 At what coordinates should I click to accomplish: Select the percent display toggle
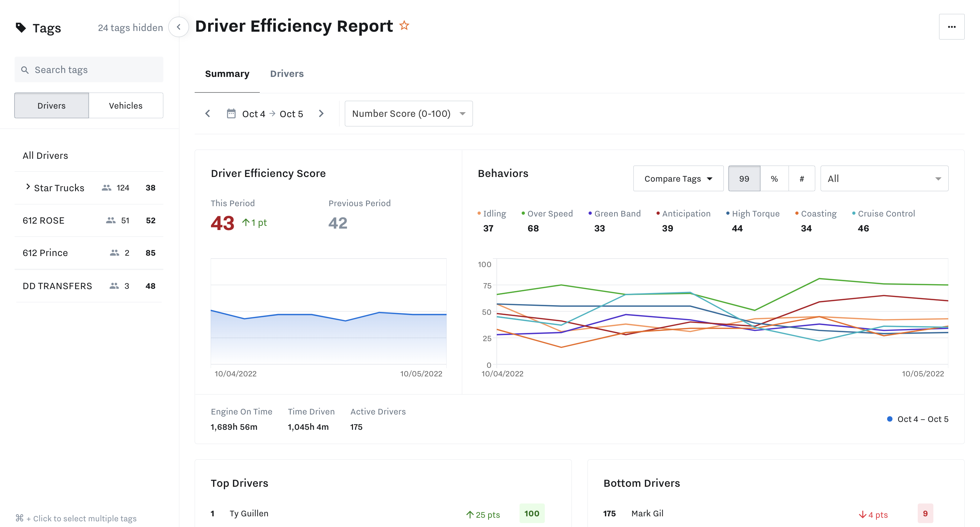[x=774, y=179]
